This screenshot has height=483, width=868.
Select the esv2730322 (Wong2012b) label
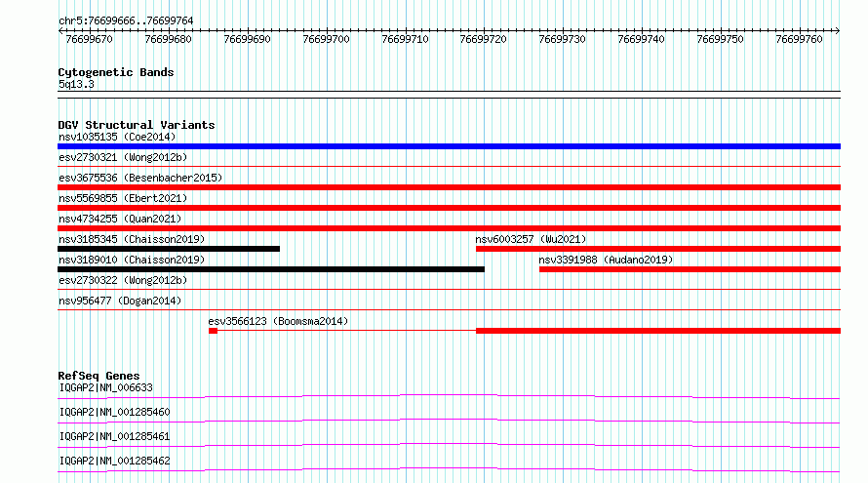123,280
